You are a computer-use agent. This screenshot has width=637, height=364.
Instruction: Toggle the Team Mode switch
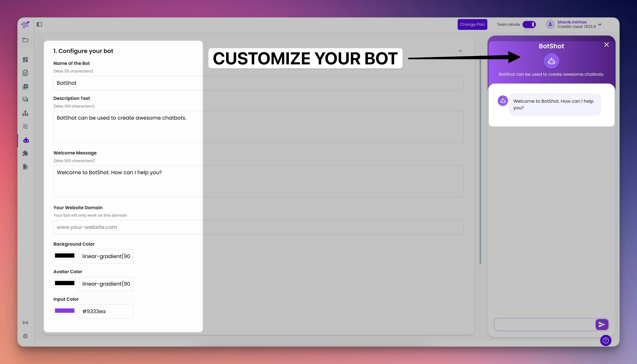[529, 25]
